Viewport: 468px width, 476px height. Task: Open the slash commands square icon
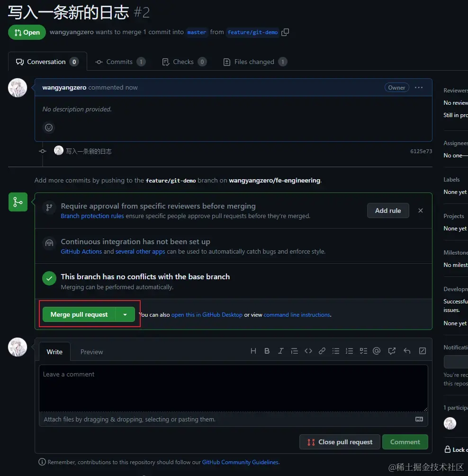423,351
